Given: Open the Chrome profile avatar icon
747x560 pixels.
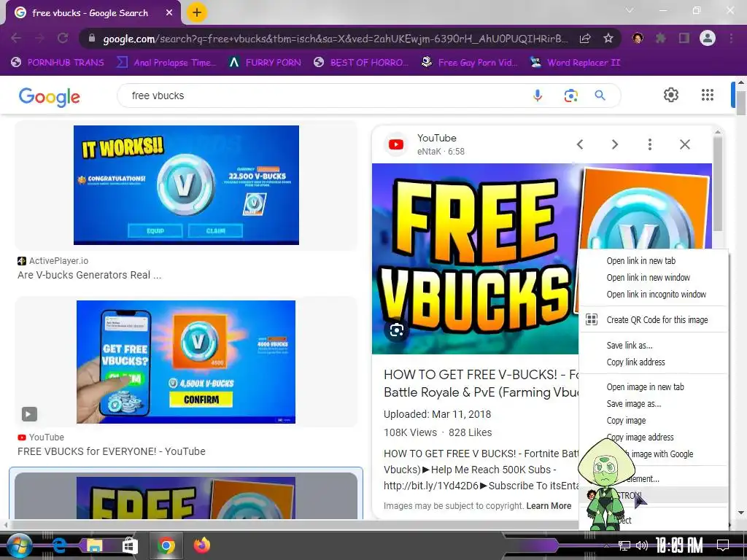Looking at the screenshot, I should (x=708, y=38).
